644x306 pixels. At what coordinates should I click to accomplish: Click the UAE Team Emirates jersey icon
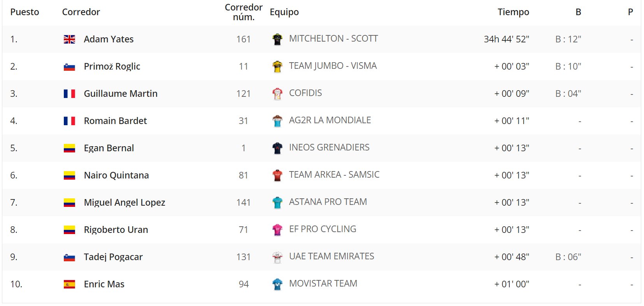tap(277, 257)
